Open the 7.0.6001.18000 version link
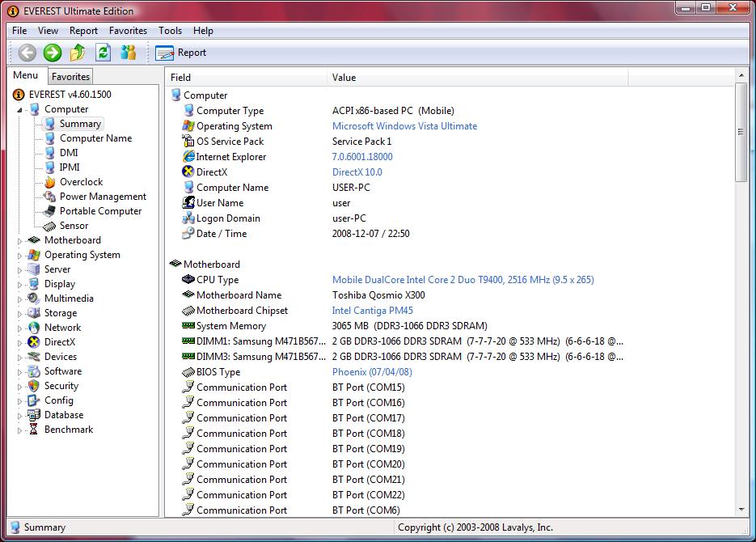This screenshot has height=542, width=756. pyautogui.click(x=362, y=157)
